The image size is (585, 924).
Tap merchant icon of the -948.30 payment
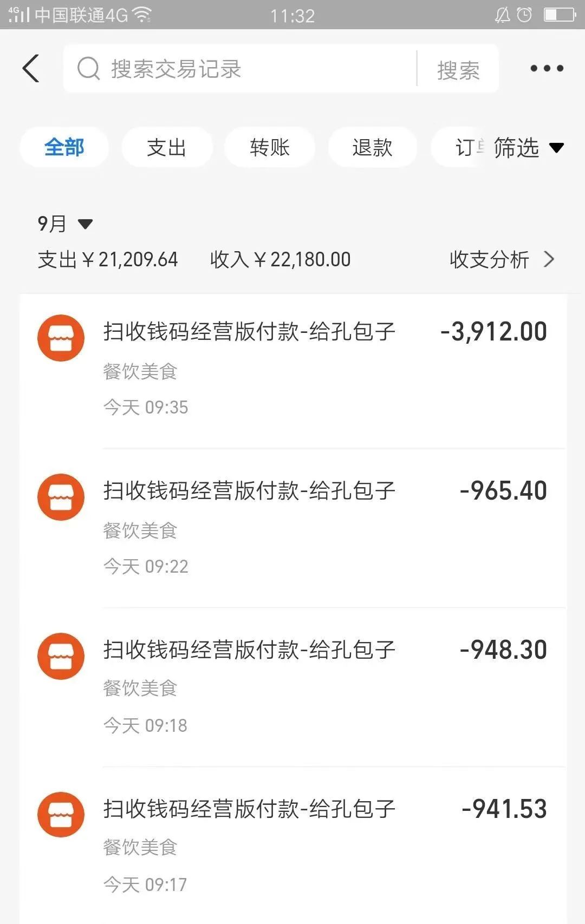click(x=61, y=656)
